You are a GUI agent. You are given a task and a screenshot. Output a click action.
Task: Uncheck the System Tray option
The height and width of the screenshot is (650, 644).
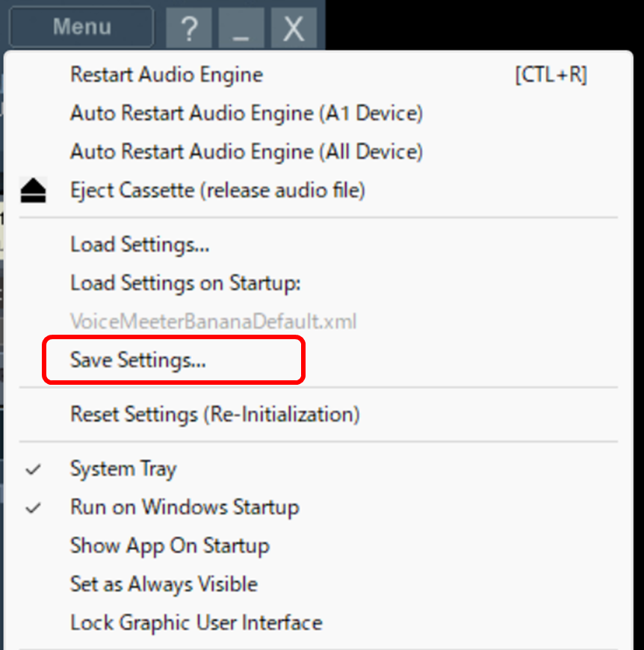click(x=123, y=469)
